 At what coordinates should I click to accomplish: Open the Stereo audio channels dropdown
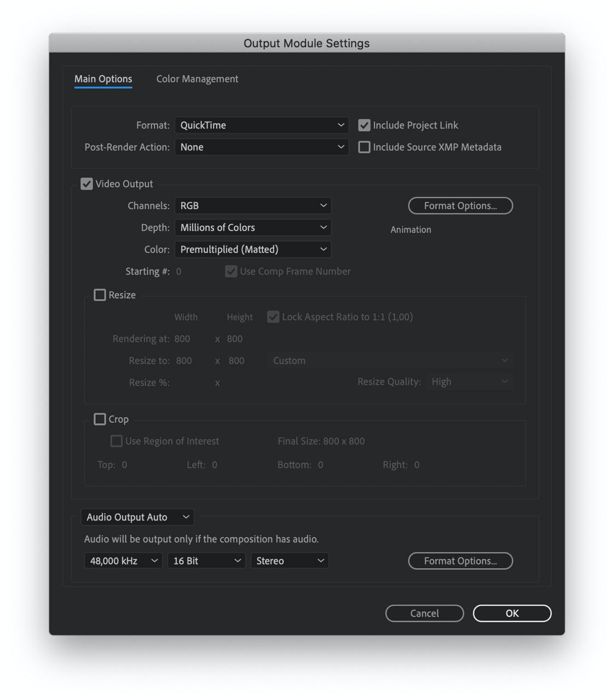[x=289, y=561]
